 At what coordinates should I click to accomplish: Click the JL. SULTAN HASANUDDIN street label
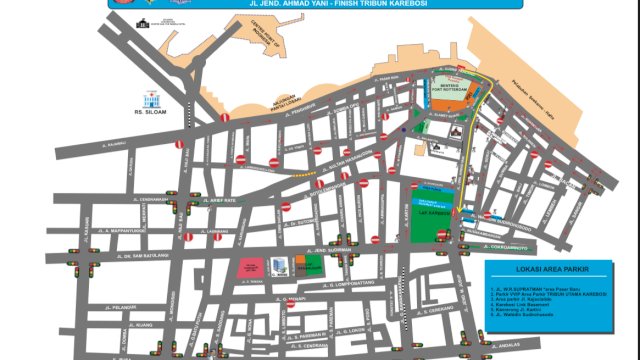point(347,161)
